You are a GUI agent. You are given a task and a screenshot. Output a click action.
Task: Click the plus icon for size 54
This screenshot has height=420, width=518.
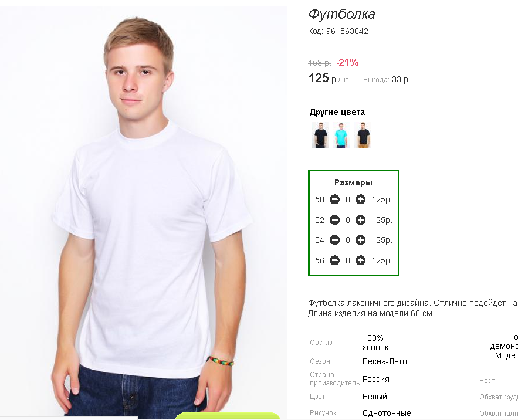pos(360,240)
